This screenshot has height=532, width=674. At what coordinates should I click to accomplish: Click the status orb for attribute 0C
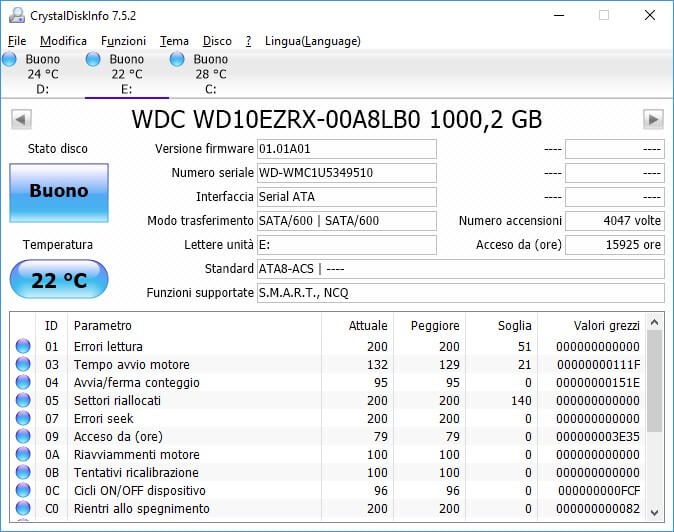tap(23, 490)
